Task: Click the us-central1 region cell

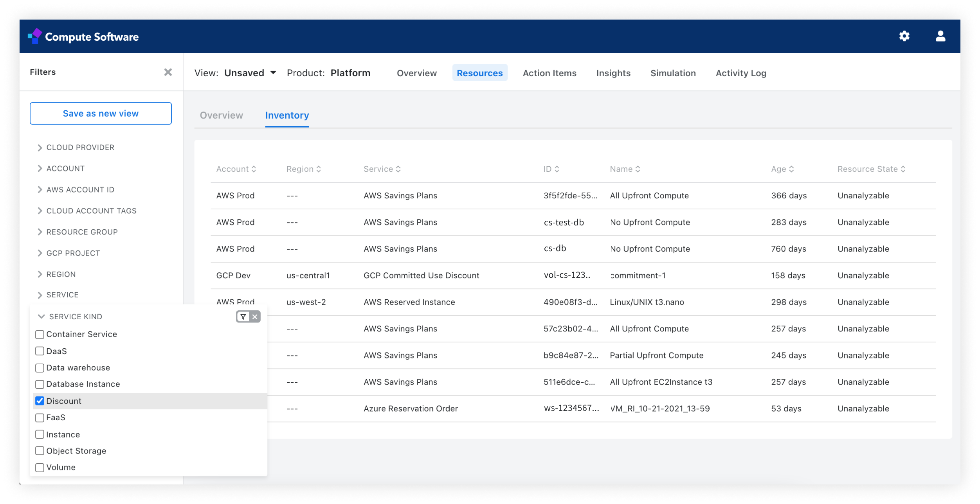Action: 308,275
